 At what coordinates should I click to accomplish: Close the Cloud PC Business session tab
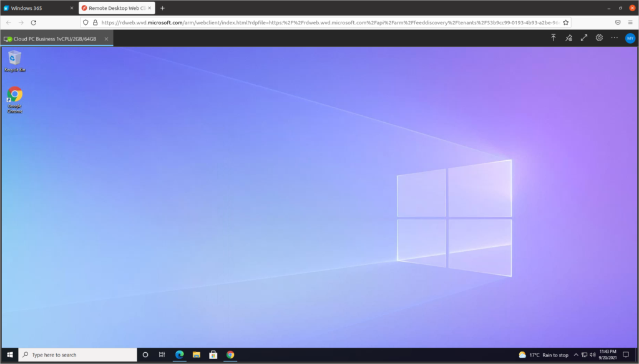[x=106, y=39]
